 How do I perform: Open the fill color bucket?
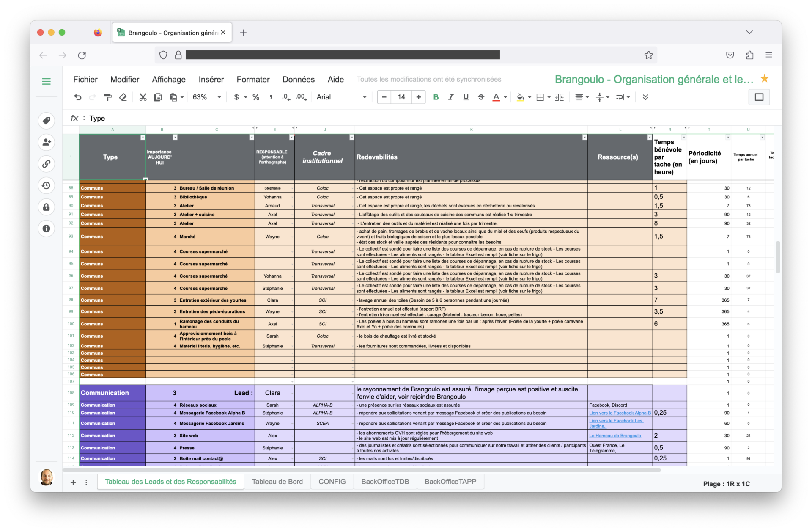pyautogui.click(x=521, y=97)
